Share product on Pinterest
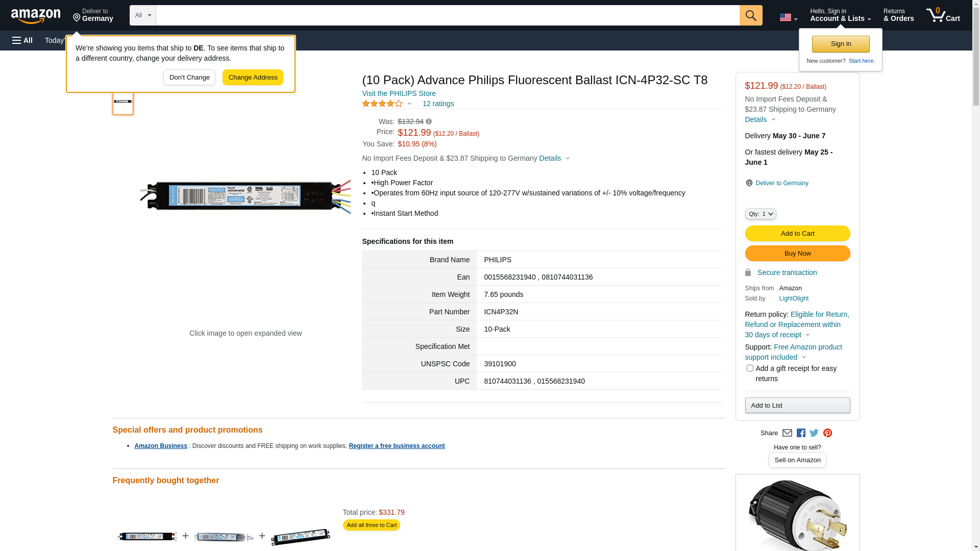Image resolution: width=980 pixels, height=551 pixels. (x=827, y=433)
